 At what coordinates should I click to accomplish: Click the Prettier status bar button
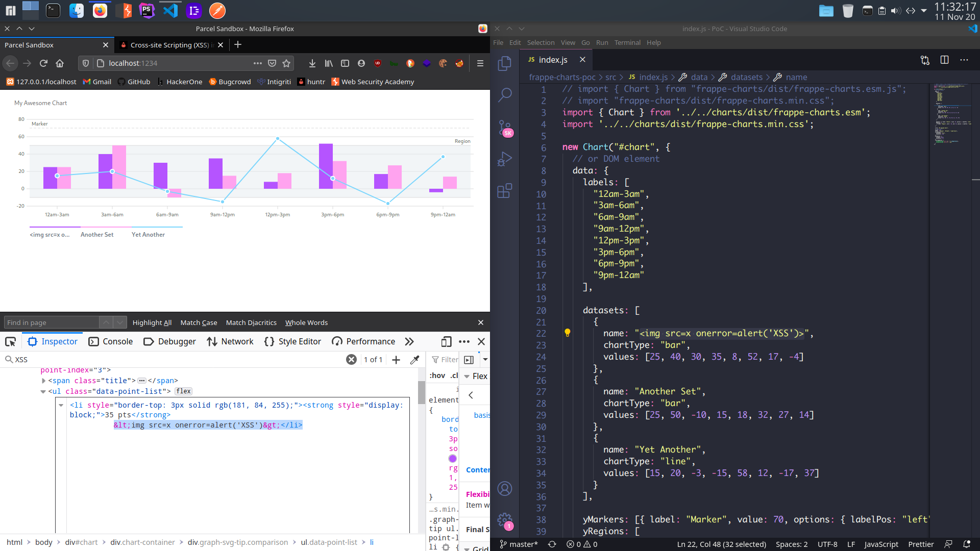920,544
